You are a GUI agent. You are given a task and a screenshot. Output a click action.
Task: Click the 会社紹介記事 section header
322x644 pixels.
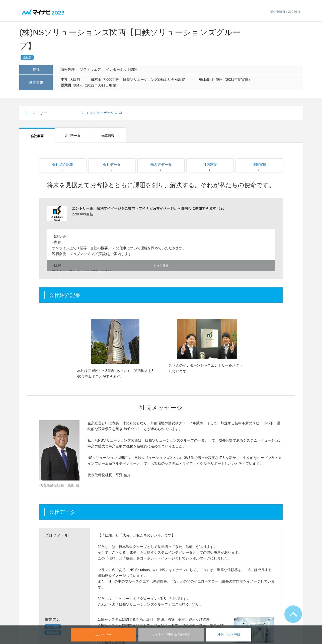tap(161, 295)
